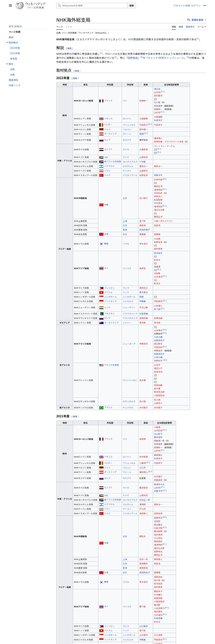Click the アカウント作成 link
Viewport: 215px width, 644px height.
tap(182, 6)
